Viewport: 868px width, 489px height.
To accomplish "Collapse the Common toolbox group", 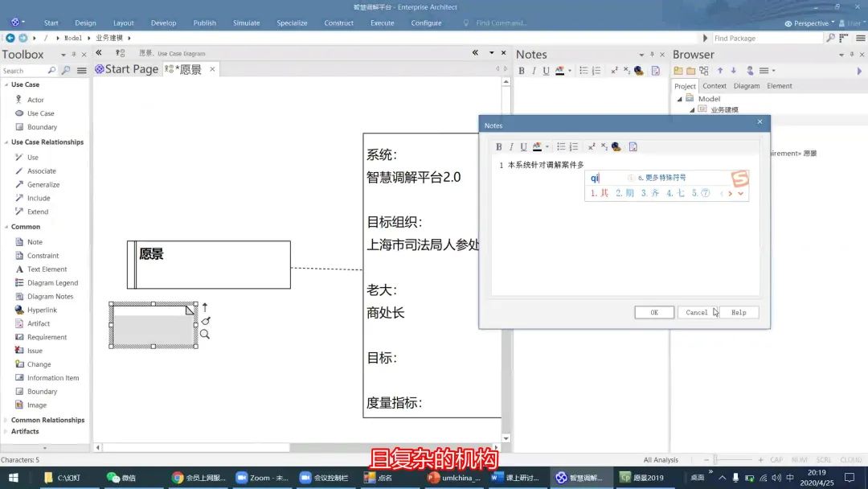I will [6, 227].
